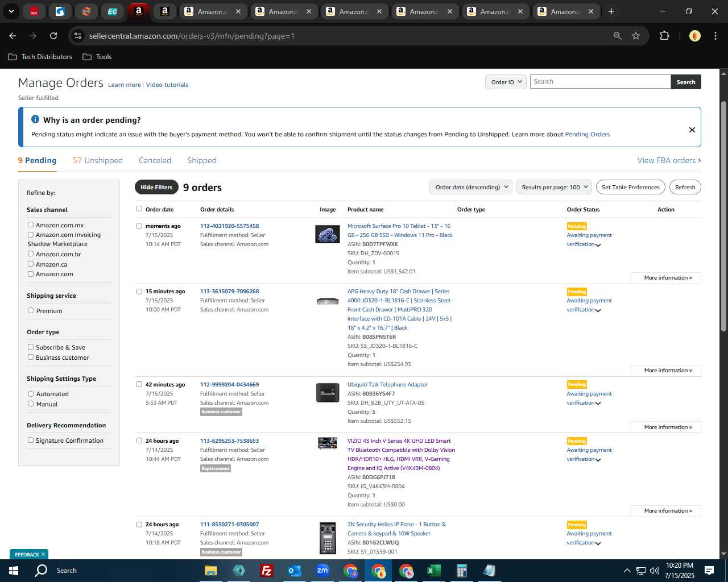
Task: Select order 112-4021920-5575458 checkbox
Action: point(139,226)
